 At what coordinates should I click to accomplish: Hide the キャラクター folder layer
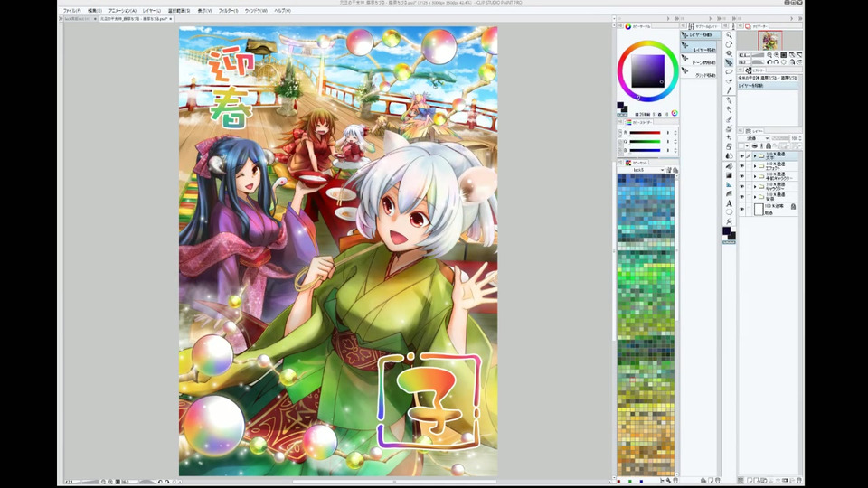coord(741,186)
